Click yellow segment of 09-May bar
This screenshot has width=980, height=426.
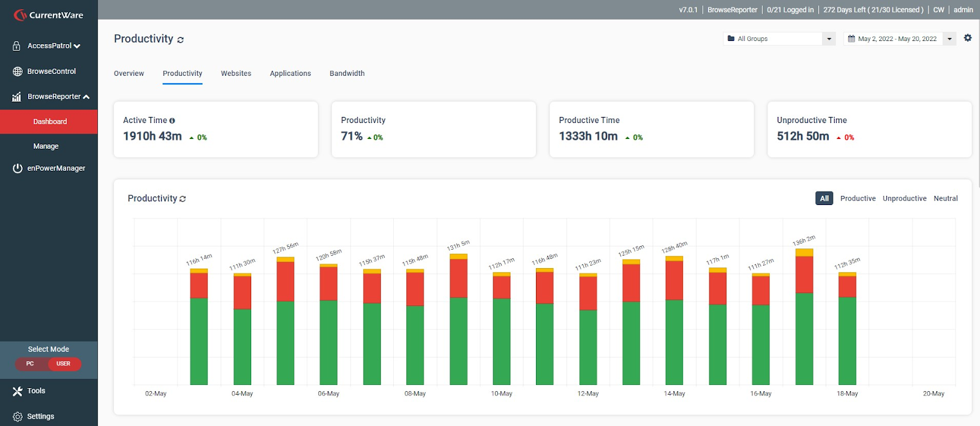tap(458, 256)
